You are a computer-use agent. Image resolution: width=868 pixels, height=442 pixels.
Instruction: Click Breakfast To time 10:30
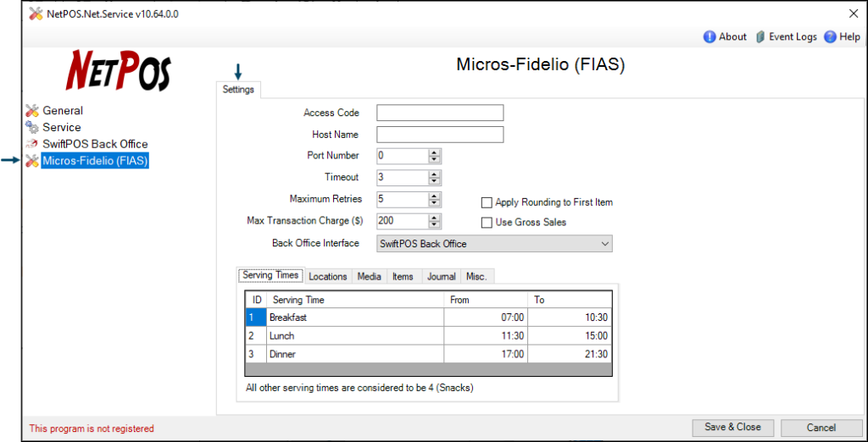570,318
